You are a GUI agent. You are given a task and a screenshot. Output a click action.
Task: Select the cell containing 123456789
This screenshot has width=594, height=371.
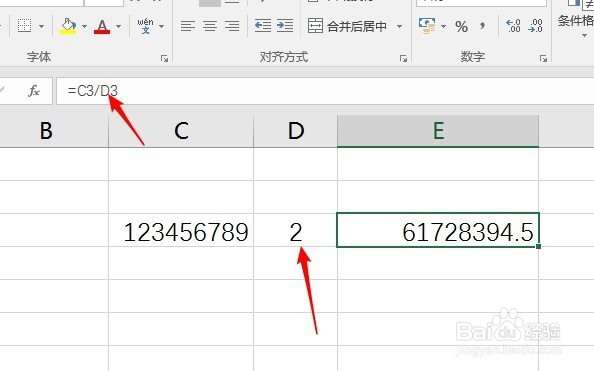click(181, 230)
